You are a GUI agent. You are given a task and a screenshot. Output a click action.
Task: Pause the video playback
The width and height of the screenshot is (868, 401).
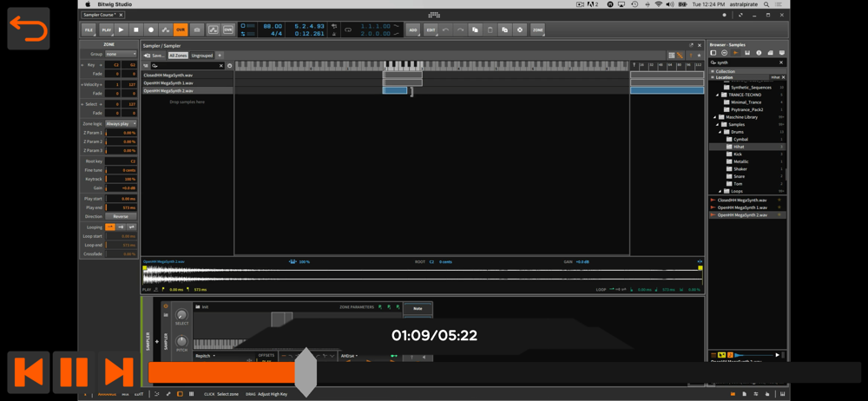(74, 371)
